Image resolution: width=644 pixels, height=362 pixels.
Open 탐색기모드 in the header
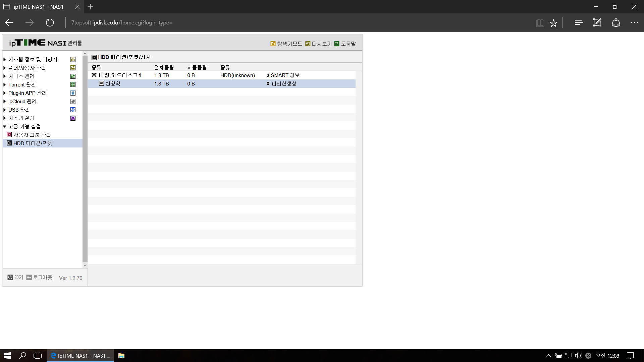pos(286,44)
